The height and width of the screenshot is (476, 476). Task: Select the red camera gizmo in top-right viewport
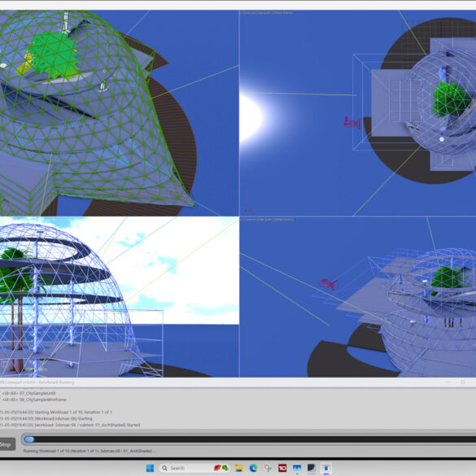tap(353, 123)
